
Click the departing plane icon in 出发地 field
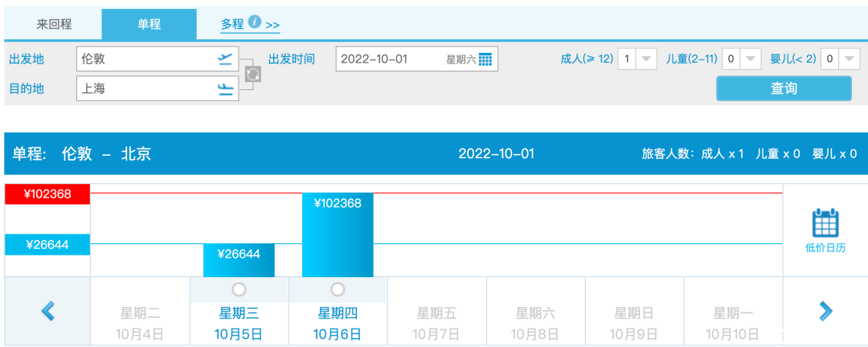point(225,59)
